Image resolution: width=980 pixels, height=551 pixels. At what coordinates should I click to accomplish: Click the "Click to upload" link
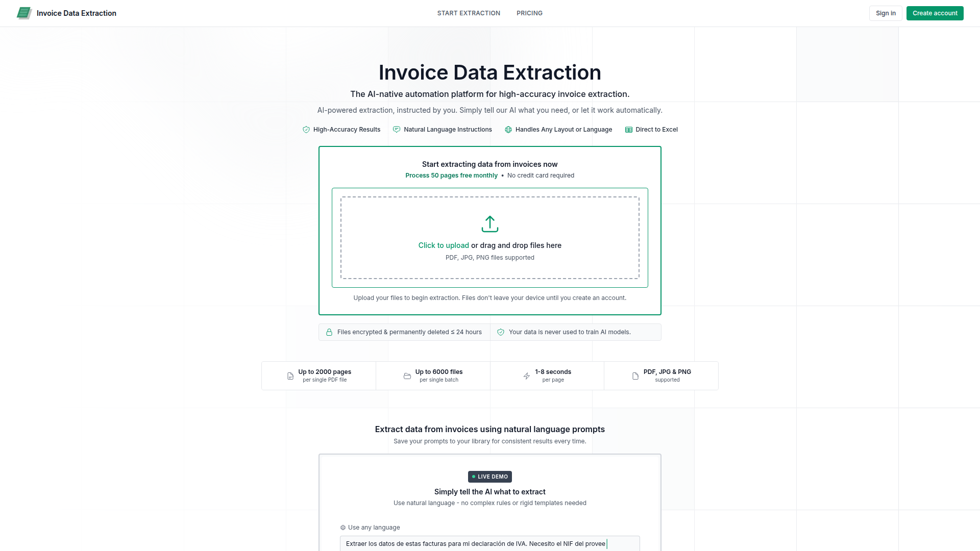(x=444, y=245)
